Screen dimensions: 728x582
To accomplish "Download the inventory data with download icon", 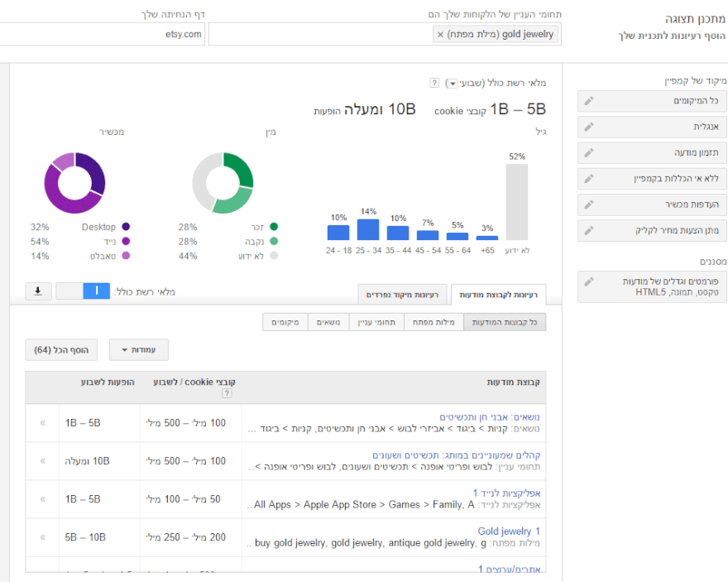I will coord(38,291).
